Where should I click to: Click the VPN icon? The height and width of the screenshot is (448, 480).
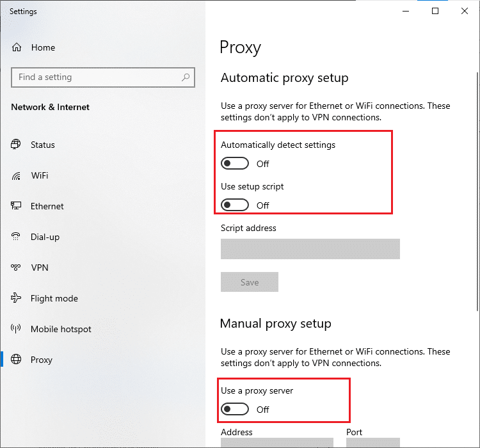17,268
